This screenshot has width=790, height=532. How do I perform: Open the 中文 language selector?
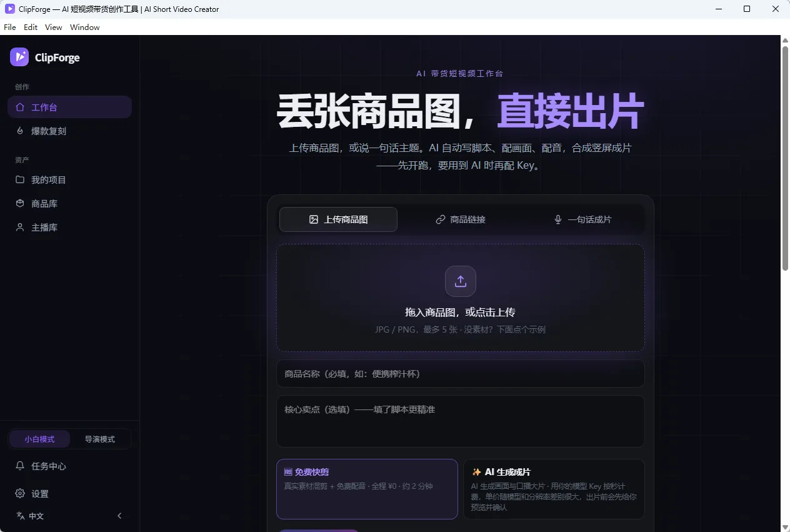pos(30,516)
